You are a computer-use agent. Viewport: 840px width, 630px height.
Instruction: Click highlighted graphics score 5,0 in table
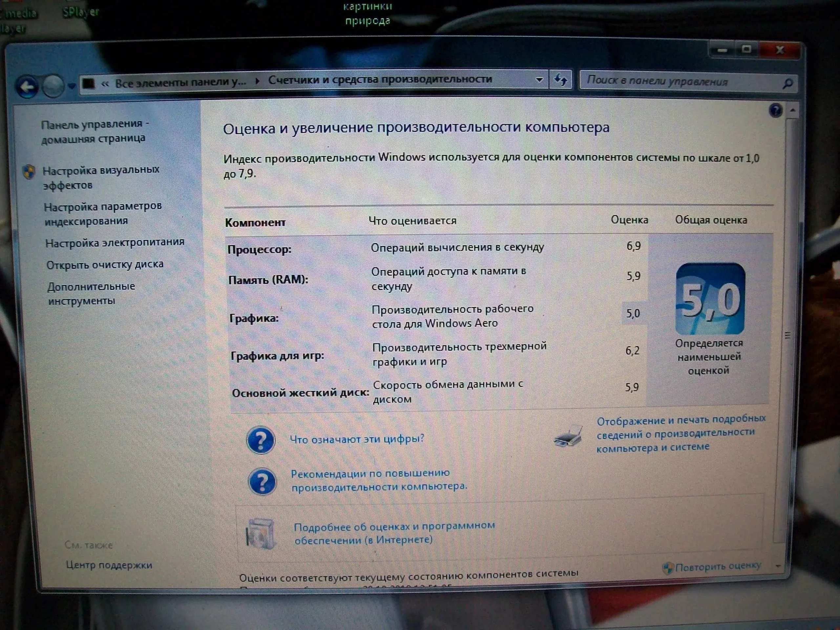633,314
